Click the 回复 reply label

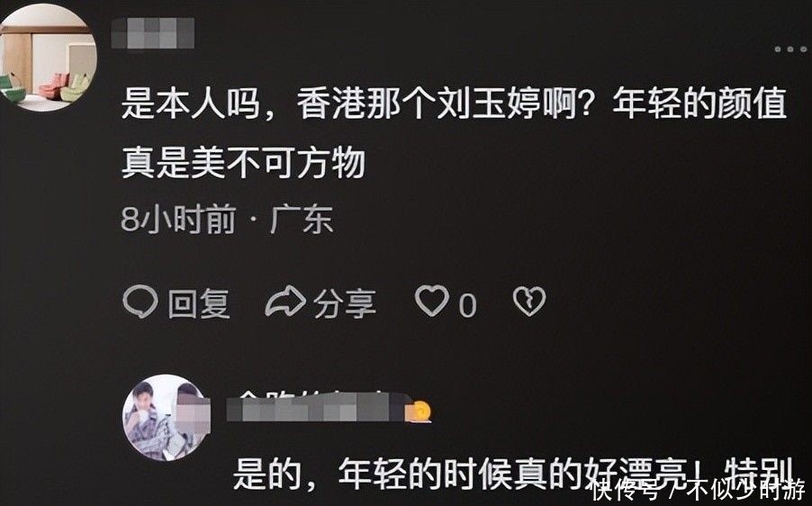point(198,303)
